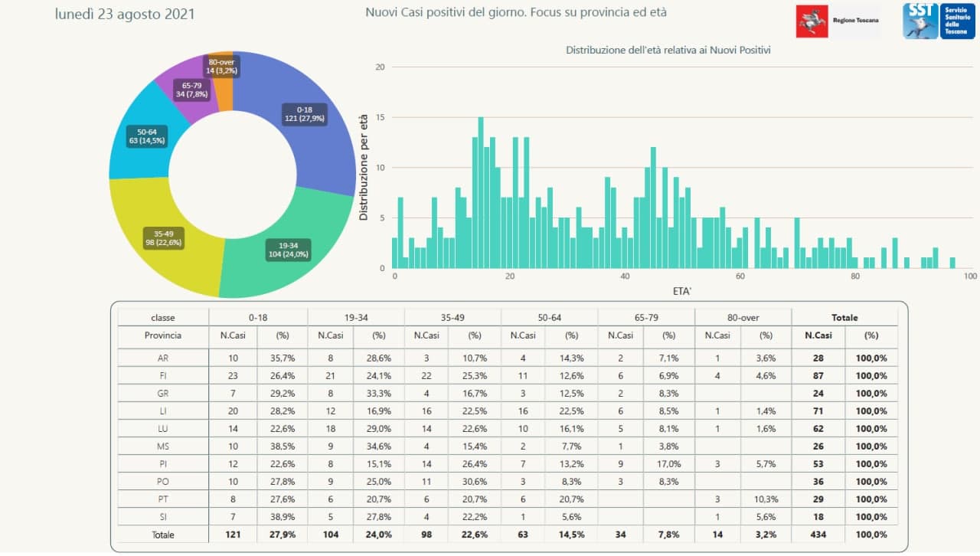The image size is (980, 556).
Task: Click the date 'lunedì 23 agosto 2021'
Action: (125, 15)
